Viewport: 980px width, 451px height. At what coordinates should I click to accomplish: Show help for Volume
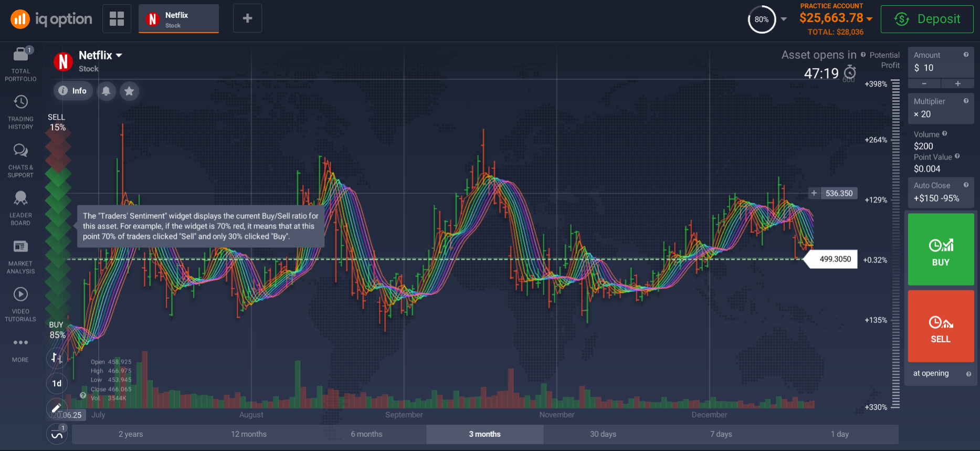(x=944, y=133)
